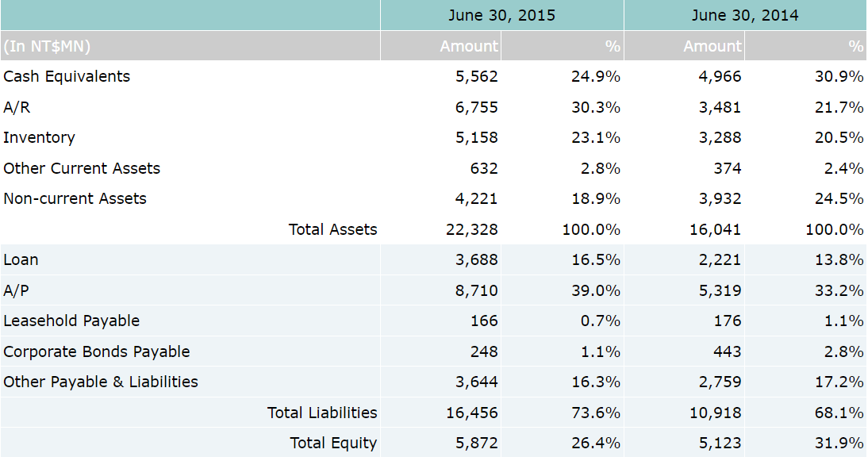Screen dimensions: 868x457
Task: Click the A/R row label
Action: [17, 107]
